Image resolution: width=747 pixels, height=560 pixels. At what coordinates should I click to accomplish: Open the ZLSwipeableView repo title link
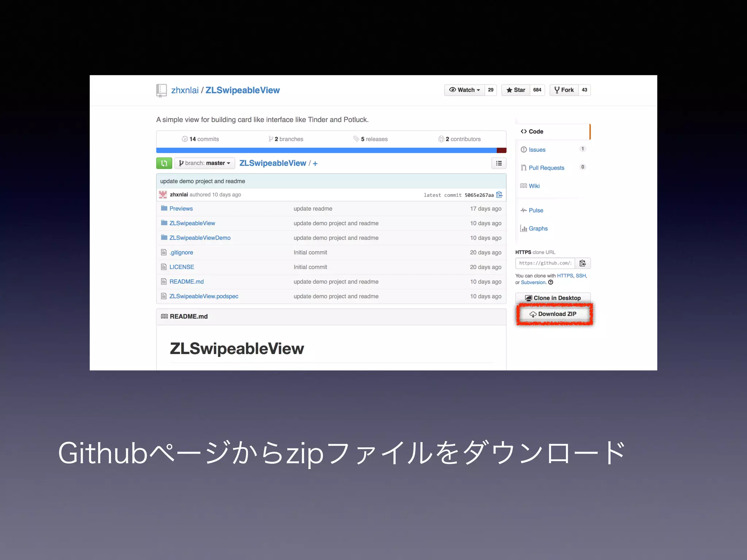243,90
